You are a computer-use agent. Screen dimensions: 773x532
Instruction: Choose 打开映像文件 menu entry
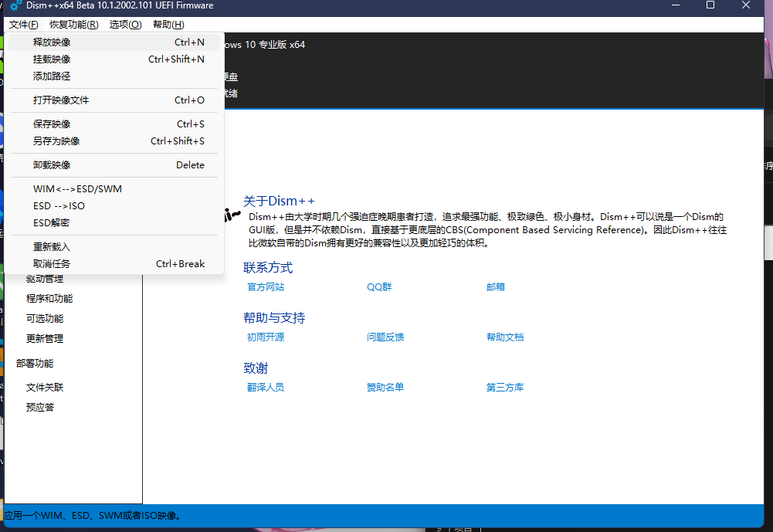click(x=114, y=100)
